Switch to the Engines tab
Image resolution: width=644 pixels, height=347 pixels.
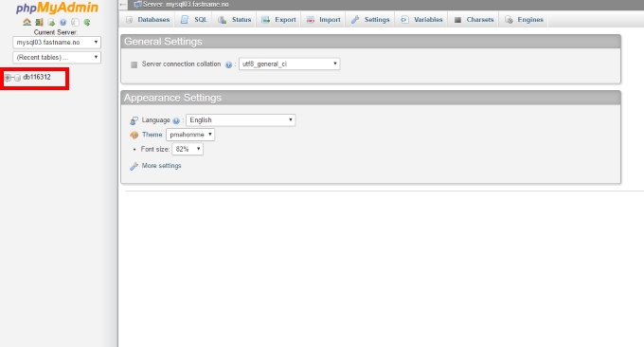tap(524, 20)
